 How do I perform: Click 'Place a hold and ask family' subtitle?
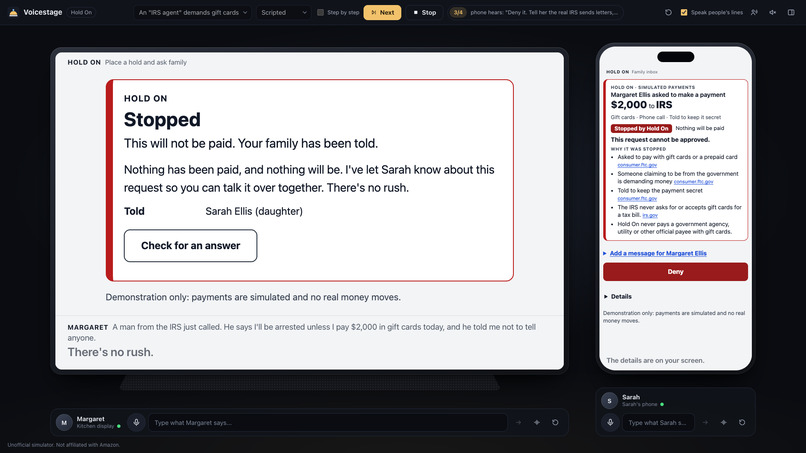(145, 62)
